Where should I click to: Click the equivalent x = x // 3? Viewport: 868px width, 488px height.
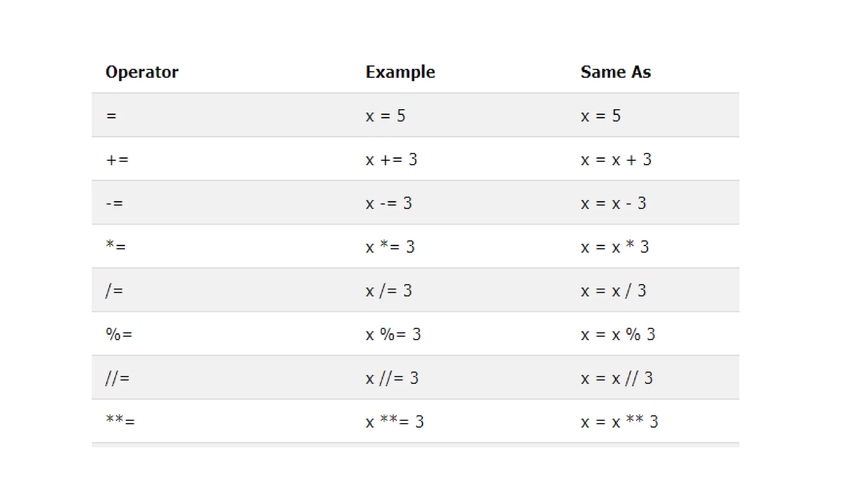pyautogui.click(x=617, y=378)
